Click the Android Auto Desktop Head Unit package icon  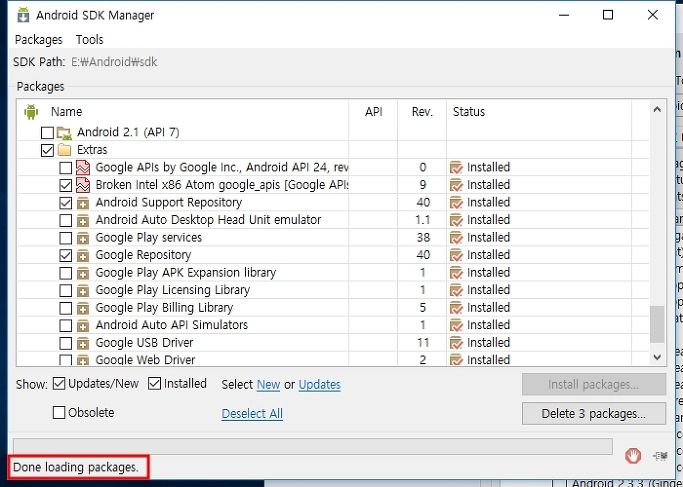83,220
